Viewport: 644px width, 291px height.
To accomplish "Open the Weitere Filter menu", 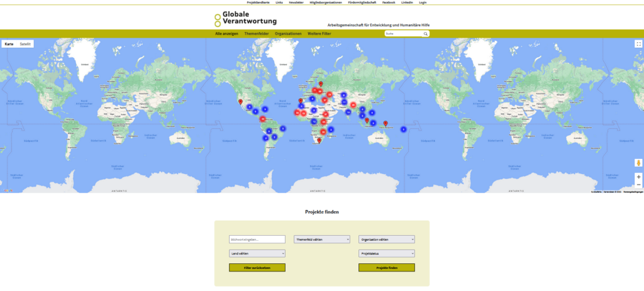I will pyautogui.click(x=319, y=33).
